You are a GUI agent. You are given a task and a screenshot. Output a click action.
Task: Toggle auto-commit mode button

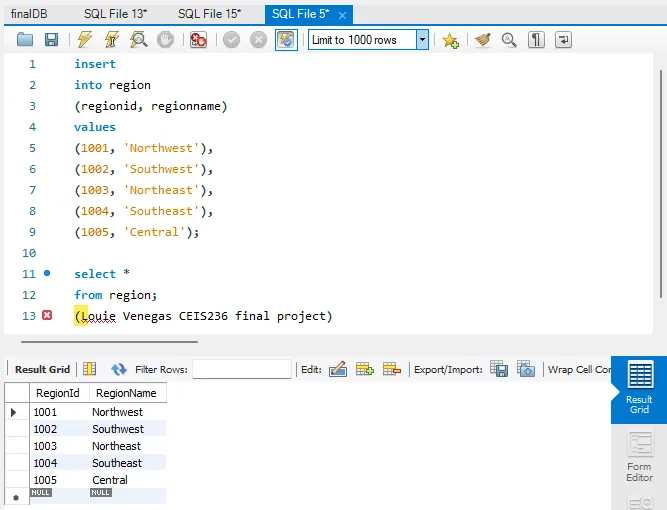[x=286, y=40]
